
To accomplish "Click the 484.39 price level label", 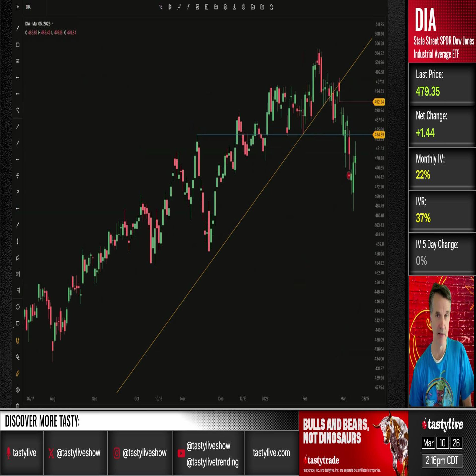I will click(x=379, y=135).
